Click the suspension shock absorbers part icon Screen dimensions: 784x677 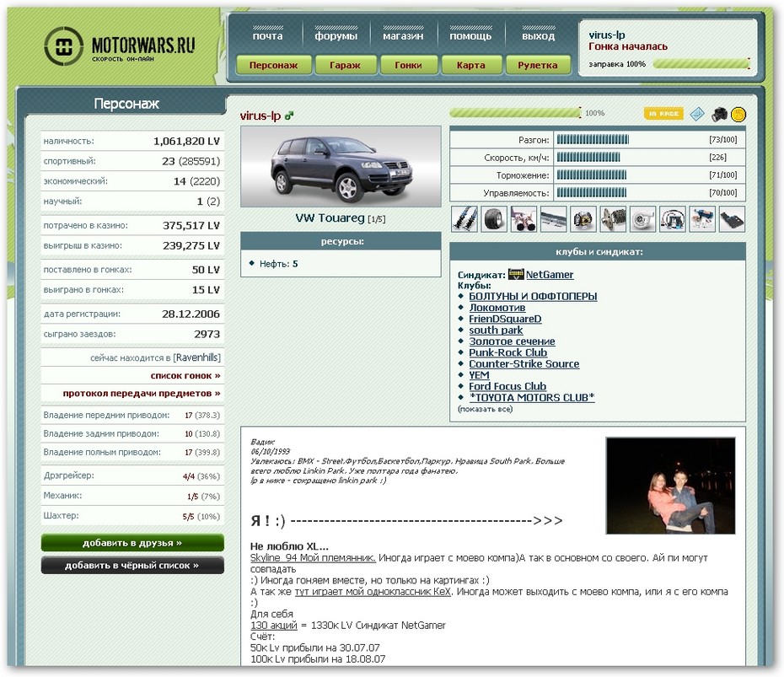tap(464, 219)
